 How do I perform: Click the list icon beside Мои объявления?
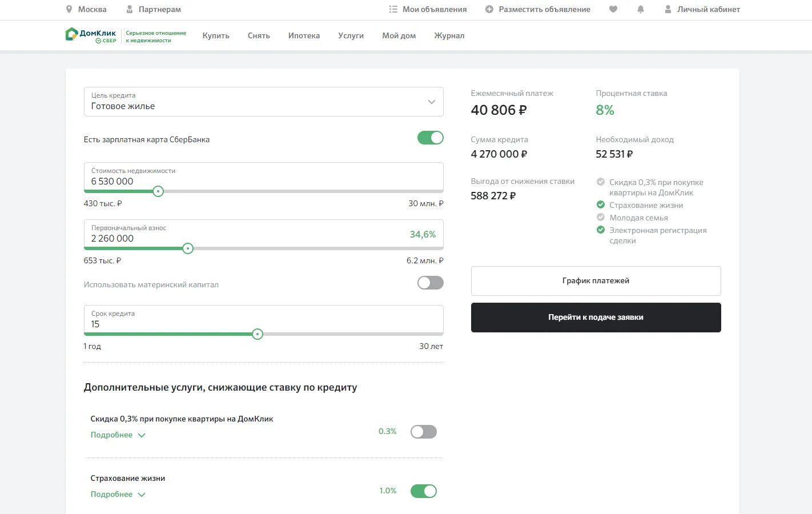click(393, 9)
